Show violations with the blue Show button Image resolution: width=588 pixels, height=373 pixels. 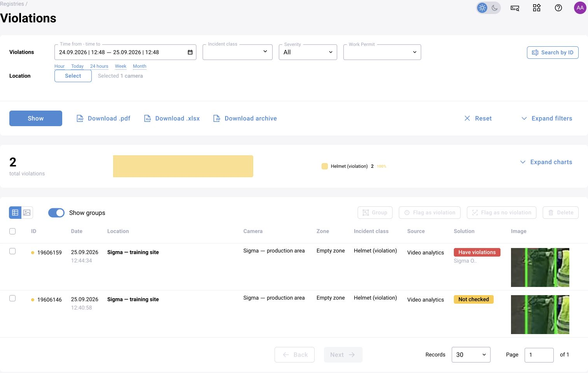[x=36, y=118]
